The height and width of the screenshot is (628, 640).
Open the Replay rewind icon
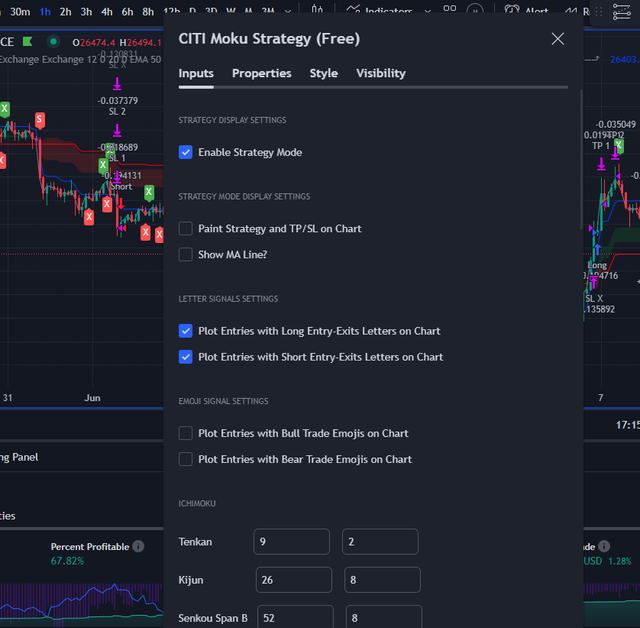571,11
